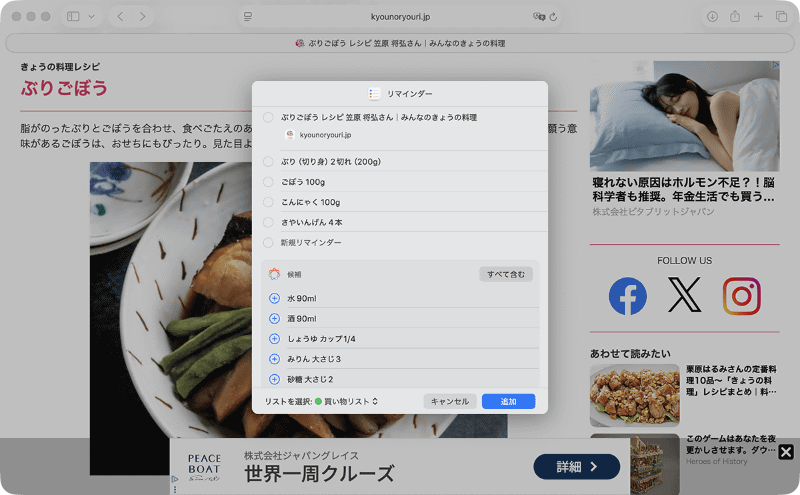Click the 候補 suggestions icon

coord(274,275)
